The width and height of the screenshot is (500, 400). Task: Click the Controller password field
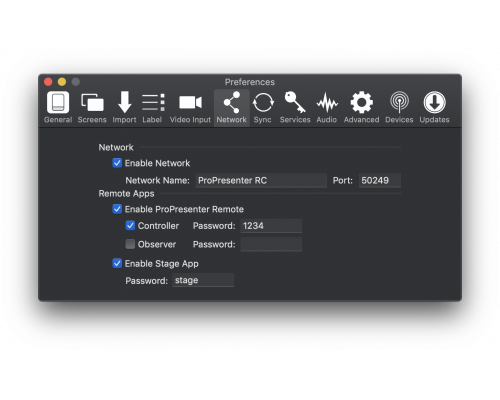click(271, 226)
